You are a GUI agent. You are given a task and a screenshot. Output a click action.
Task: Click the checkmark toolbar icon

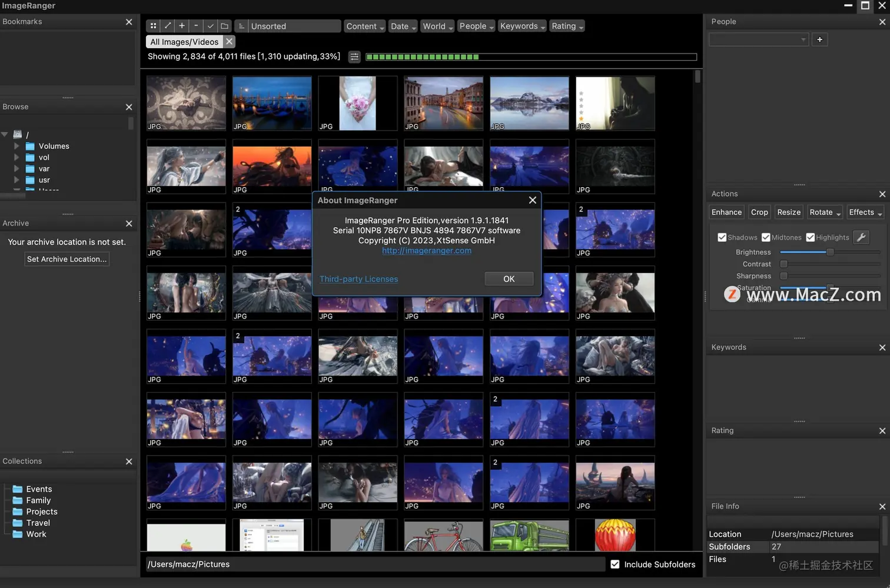210,26
